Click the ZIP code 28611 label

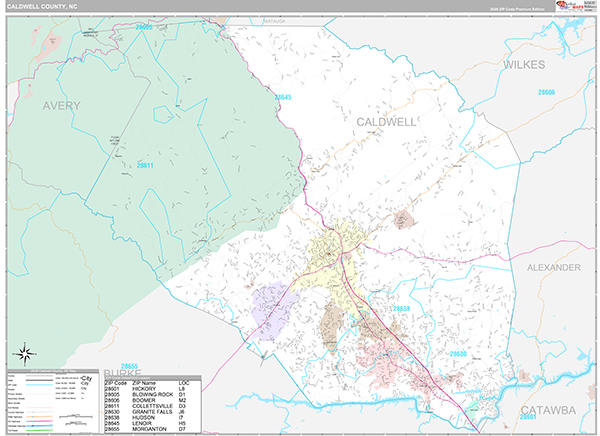pyautogui.click(x=146, y=166)
